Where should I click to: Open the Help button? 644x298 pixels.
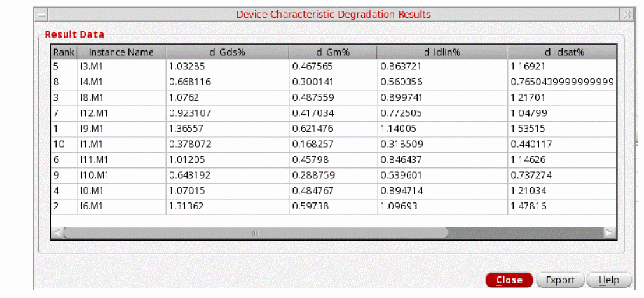609,280
